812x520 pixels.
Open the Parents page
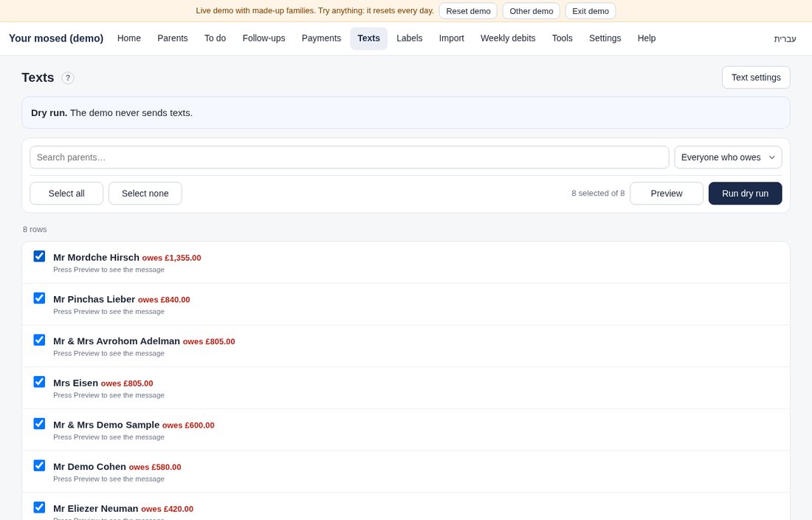173,38
